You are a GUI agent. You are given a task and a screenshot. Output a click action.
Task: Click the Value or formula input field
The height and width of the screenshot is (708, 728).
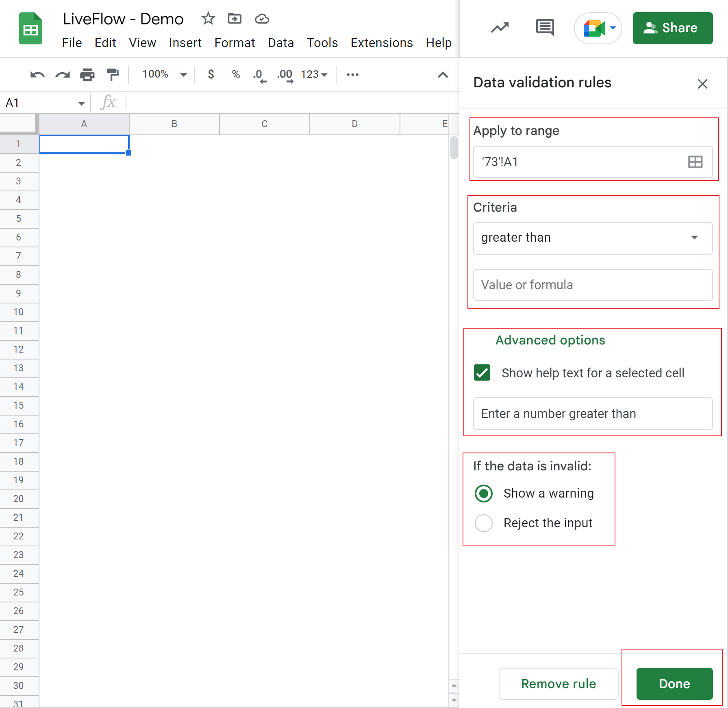(x=593, y=285)
